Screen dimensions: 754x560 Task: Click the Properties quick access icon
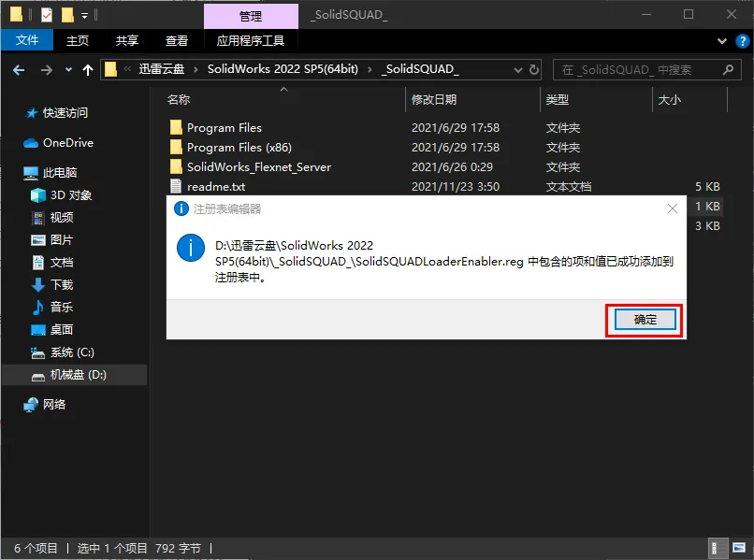[x=46, y=15]
